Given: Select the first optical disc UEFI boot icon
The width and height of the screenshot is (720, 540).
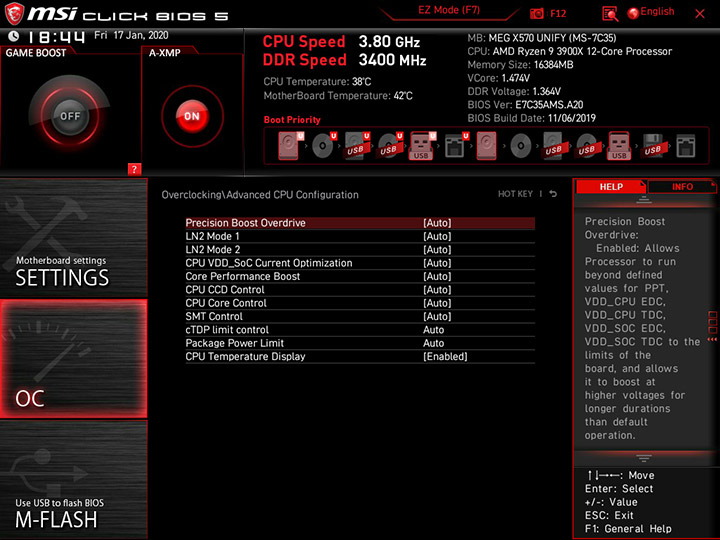Looking at the screenshot, I should [x=324, y=146].
